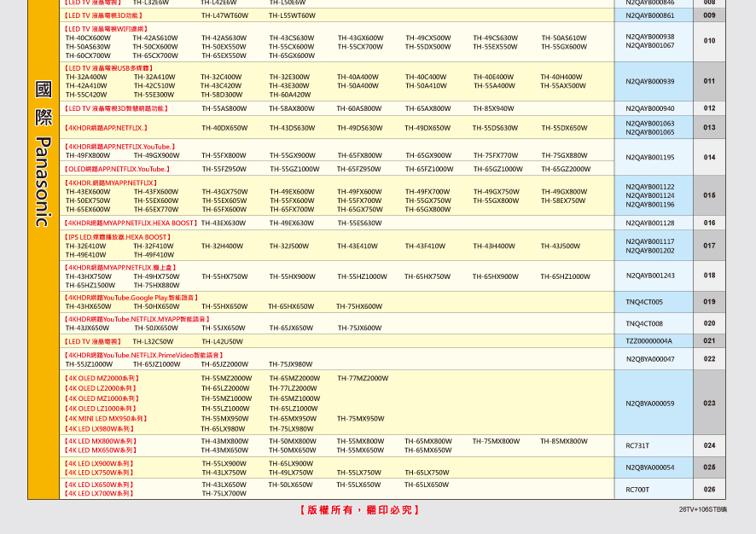Click model TH-75HX600W
756x534 pixels.
pos(359,306)
